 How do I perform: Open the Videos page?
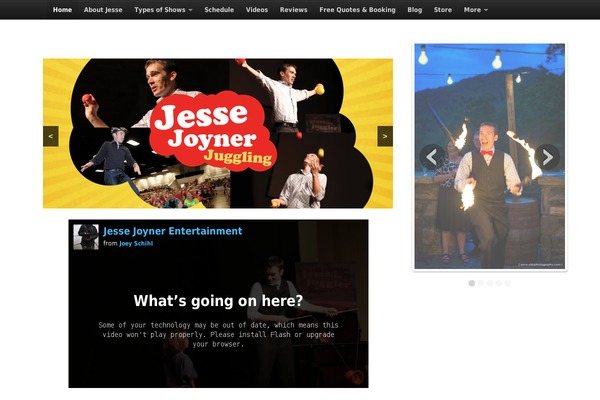tap(257, 10)
